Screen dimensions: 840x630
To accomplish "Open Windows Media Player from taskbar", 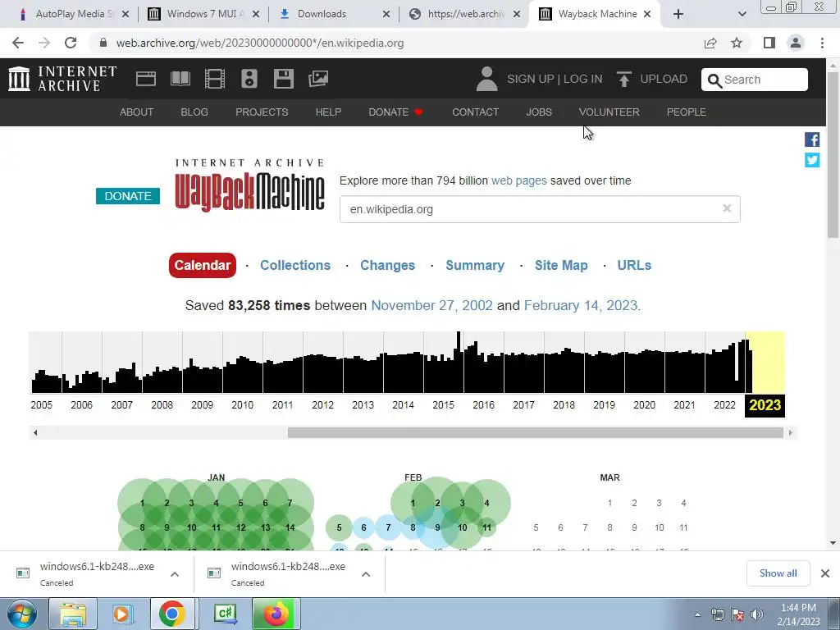I will click(121, 614).
